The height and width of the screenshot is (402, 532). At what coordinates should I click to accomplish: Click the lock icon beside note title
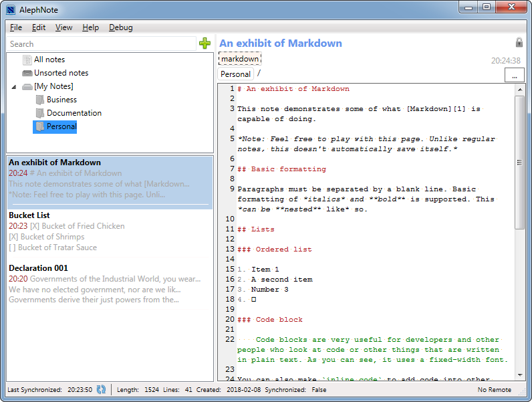[519, 43]
